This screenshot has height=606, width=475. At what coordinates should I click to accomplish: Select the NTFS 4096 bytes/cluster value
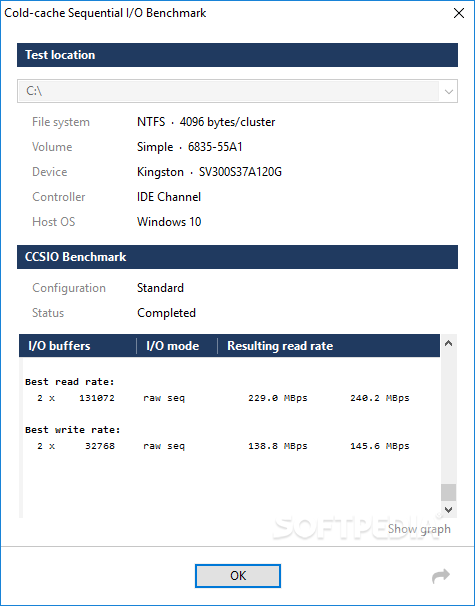[x=206, y=122]
